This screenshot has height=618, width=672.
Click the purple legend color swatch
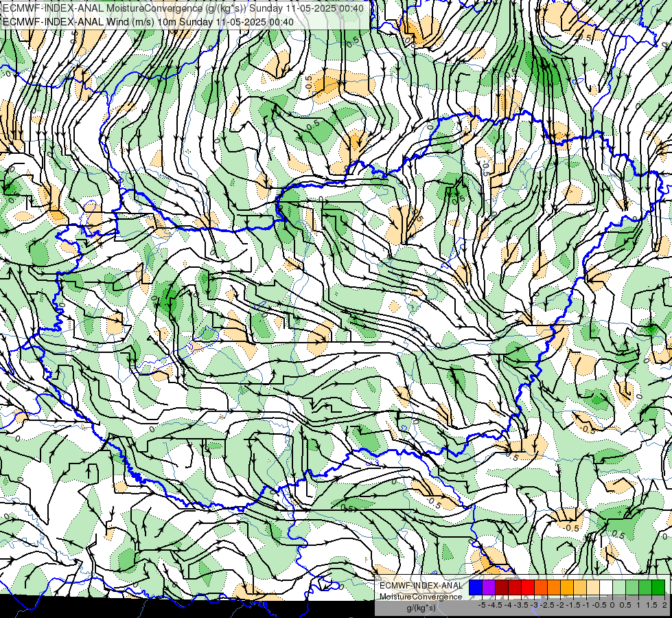(x=489, y=587)
